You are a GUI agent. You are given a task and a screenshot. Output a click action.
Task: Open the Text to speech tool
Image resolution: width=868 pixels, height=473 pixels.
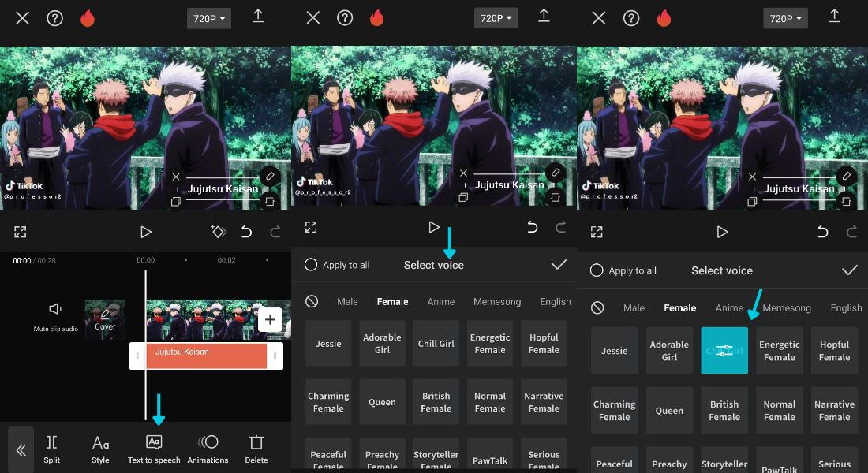(x=154, y=449)
